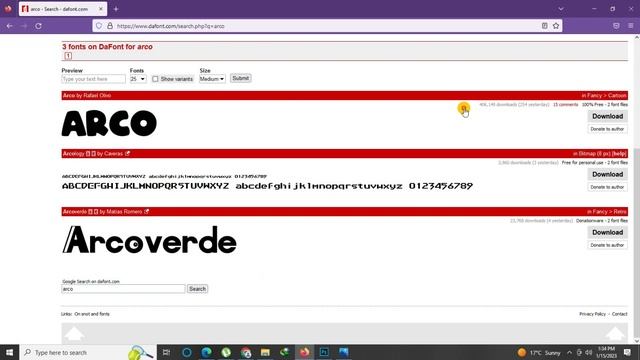Viewport: 640px width, 360px height.
Task: Click the URL address bar
Action: pyautogui.click(x=327, y=26)
